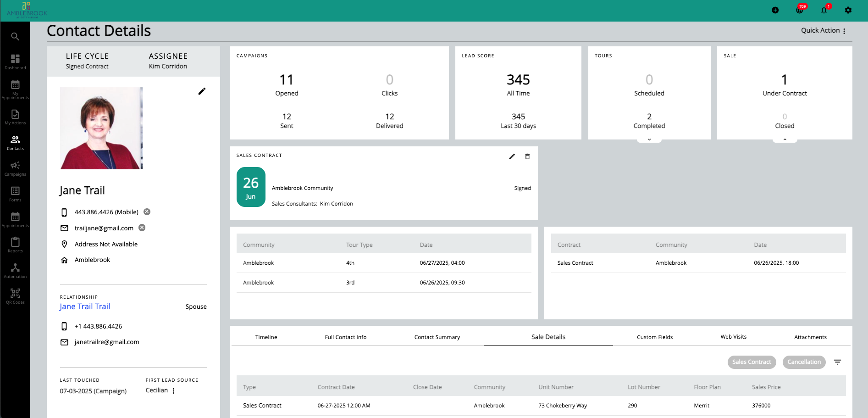Click Sales Contract row in contract table
The height and width of the screenshot is (418, 868).
[698, 263]
